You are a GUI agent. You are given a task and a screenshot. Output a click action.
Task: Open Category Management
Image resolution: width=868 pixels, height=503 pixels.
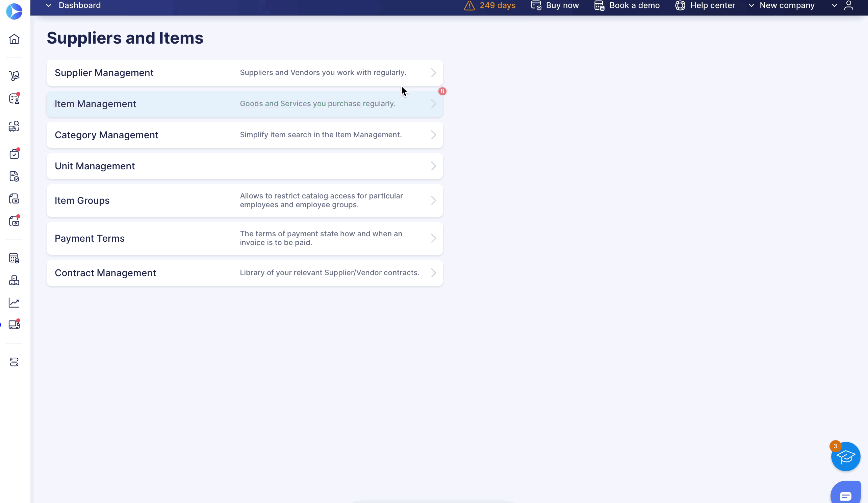245,135
